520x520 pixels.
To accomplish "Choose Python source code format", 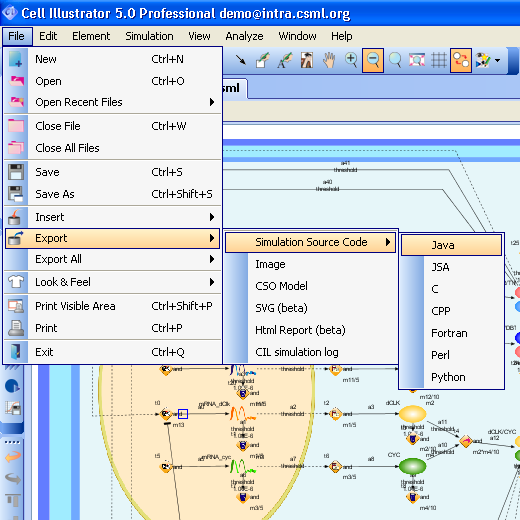I will [451, 377].
